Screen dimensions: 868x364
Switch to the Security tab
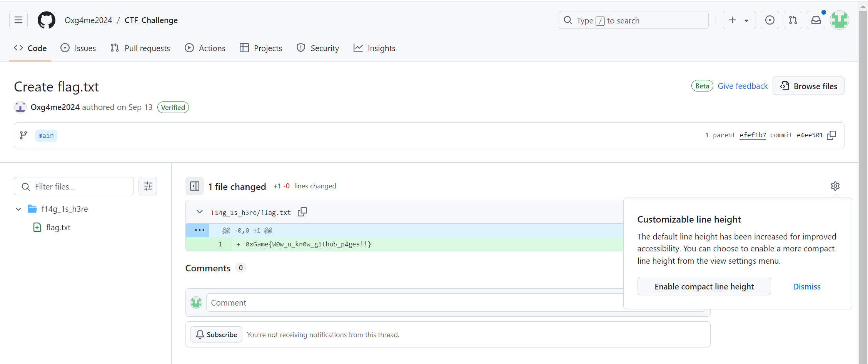318,48
